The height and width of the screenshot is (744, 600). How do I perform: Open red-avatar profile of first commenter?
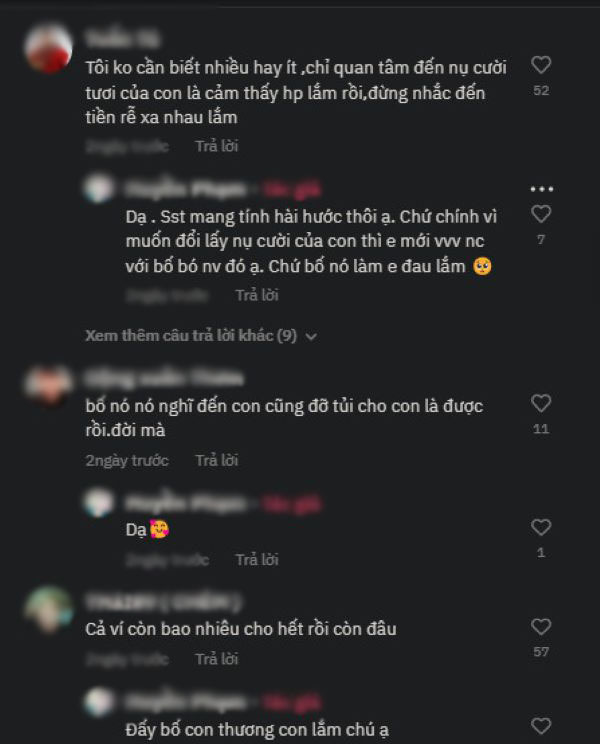48,48
